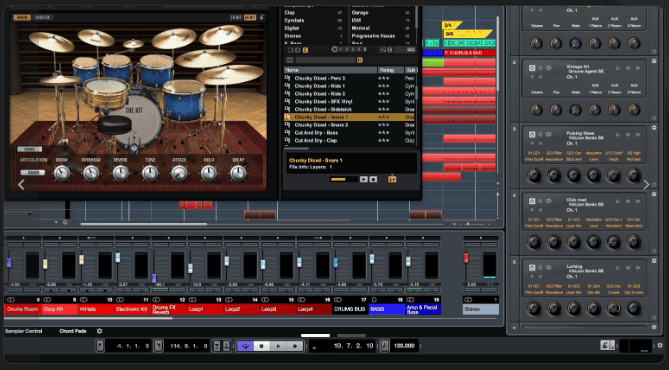This screenshot has height=370, width=669.
Task: Switch to the MIDI FX tab
Action: (x=43, y=17)
